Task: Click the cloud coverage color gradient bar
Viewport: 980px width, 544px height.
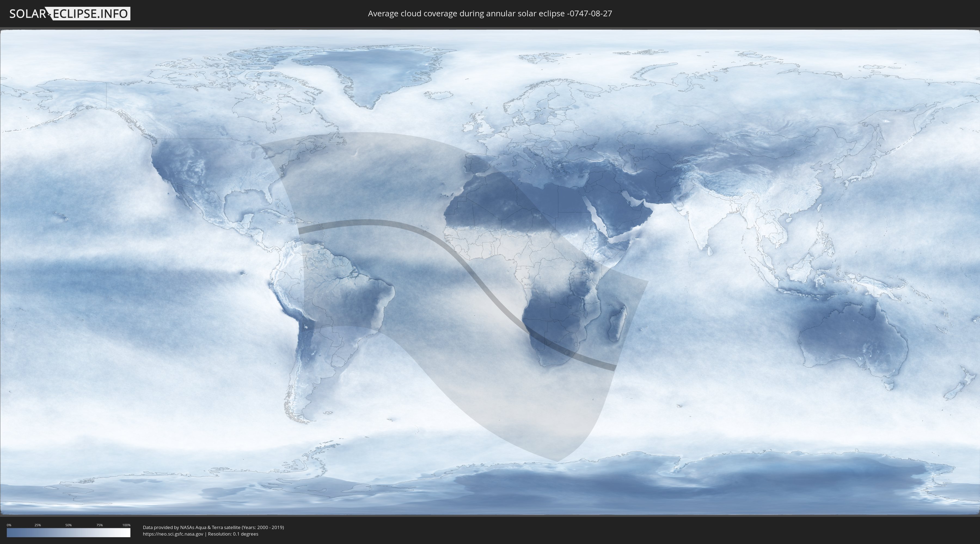Action: point(69,533)
